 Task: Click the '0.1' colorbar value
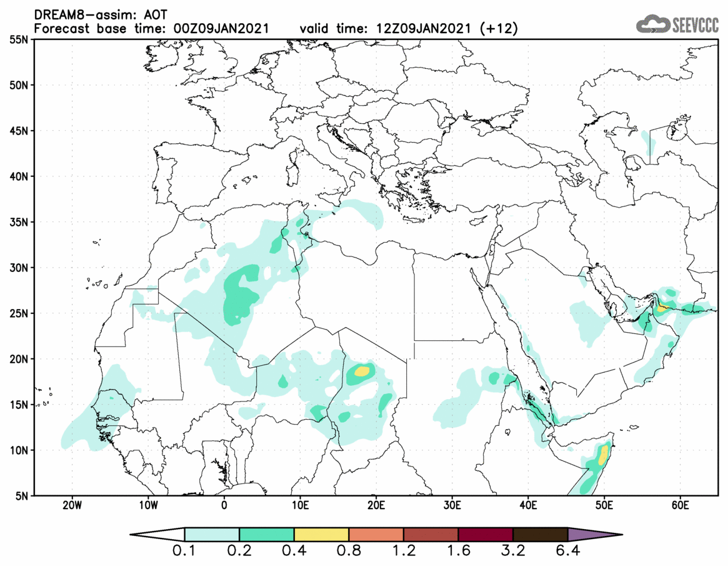(184, 551)
